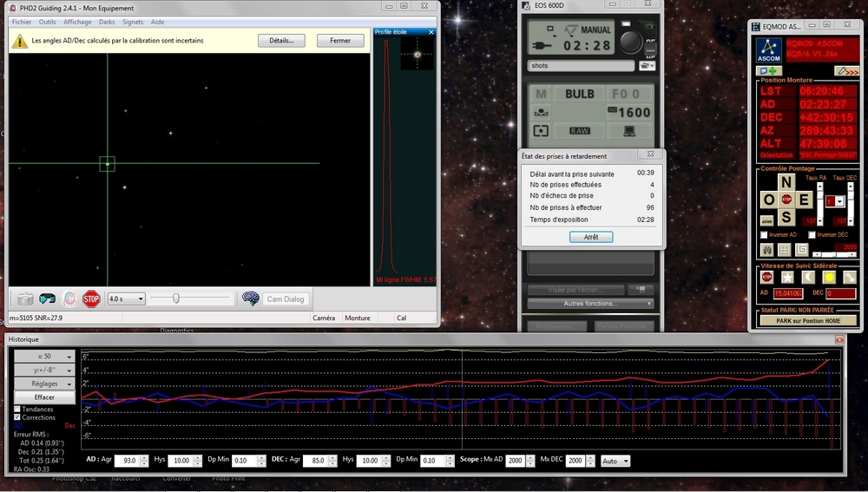Expand the Autres fonctions dropdown
868x492 pixels.
(x=590, y=304)
